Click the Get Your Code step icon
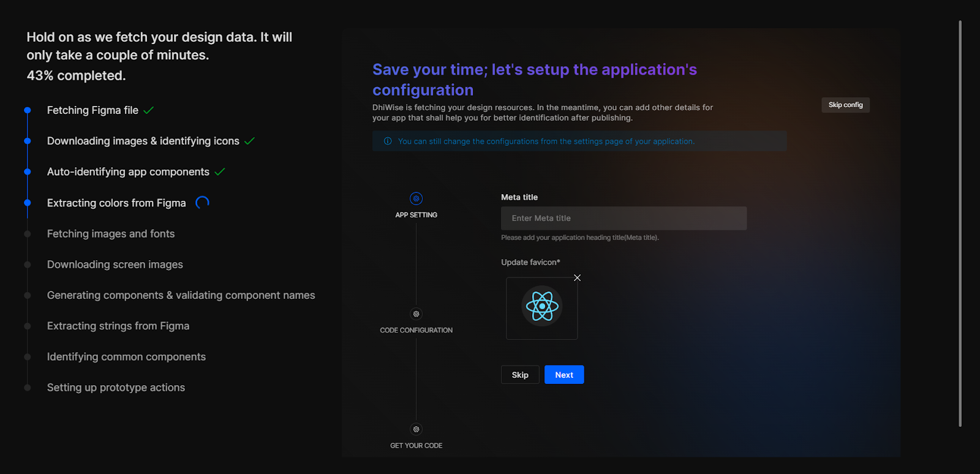980x474 pixels. [x=416, y=429]
